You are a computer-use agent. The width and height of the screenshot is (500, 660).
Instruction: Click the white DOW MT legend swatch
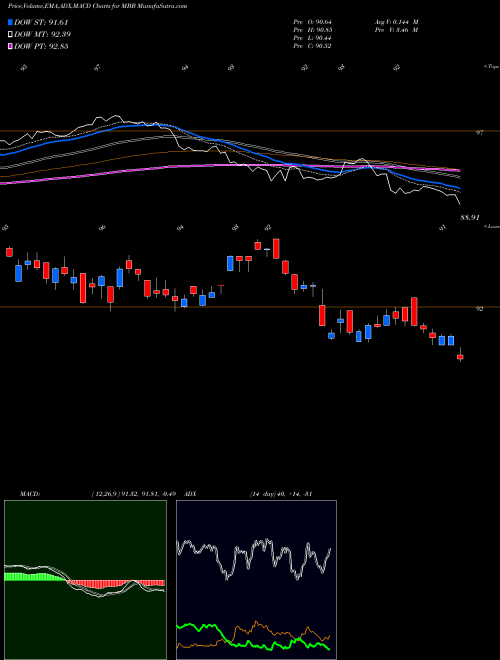[x=10, y=34]
